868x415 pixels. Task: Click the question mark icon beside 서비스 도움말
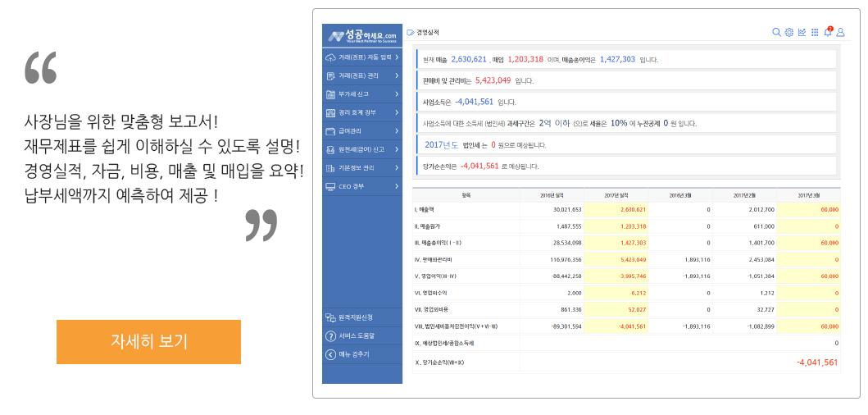tap(330, 335)
